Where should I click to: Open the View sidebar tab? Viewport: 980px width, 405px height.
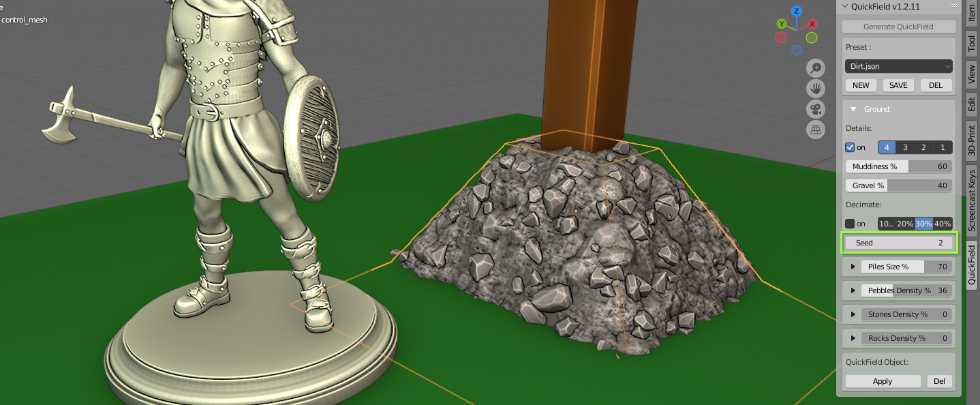point(972,74)
